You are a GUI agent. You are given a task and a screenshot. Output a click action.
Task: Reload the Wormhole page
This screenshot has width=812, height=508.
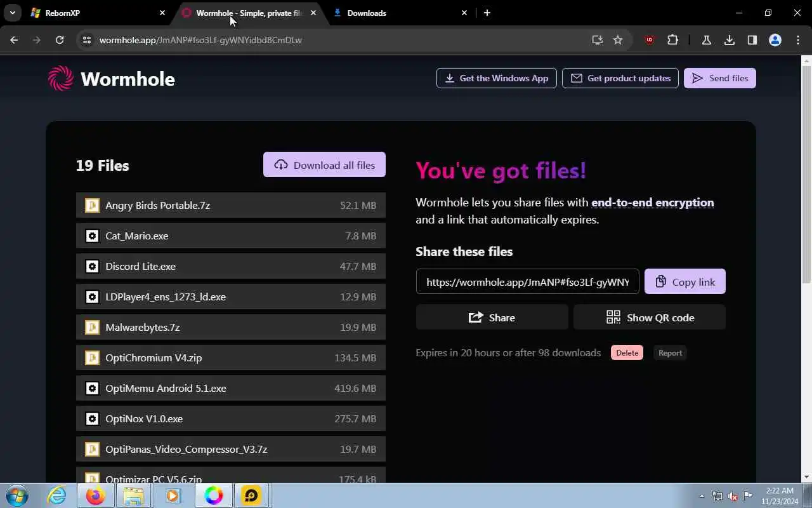pos(60,40)
